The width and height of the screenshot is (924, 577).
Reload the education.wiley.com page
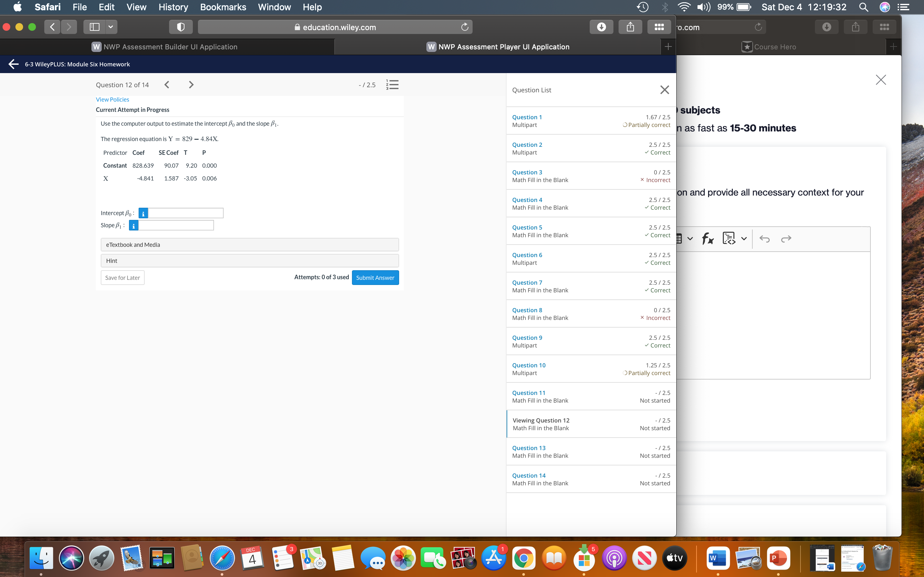[465, 27]
